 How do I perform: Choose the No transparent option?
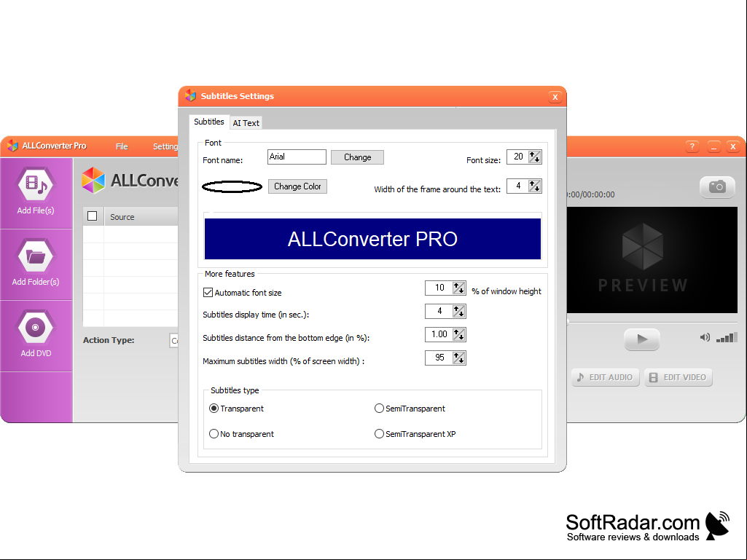tap(214, 434)
